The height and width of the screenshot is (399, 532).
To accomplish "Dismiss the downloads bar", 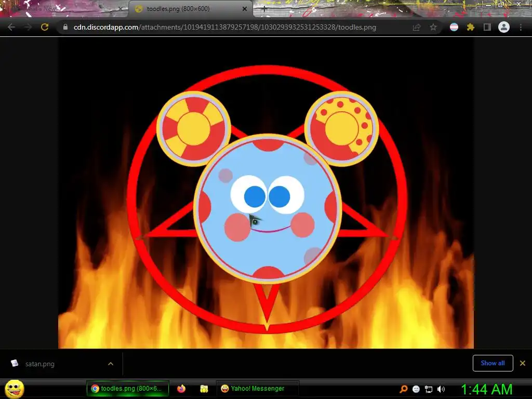I will click(x=523, y=363).
